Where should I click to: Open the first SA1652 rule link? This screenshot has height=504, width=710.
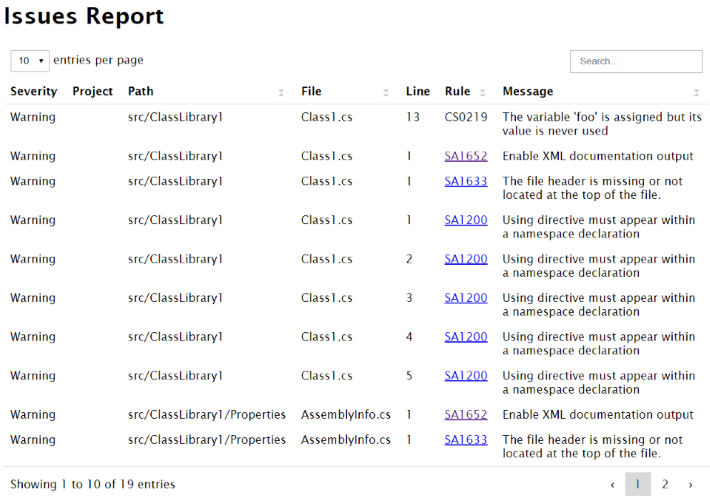coord(466,156)
